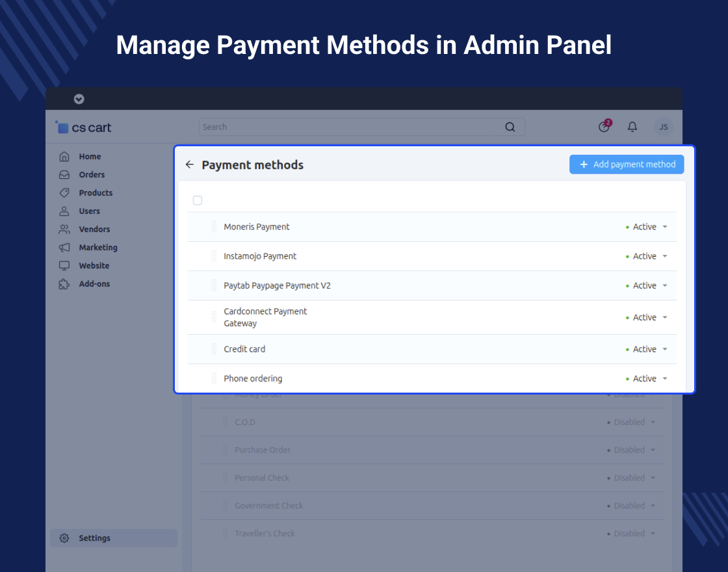Open the Moneris Payment method
Screen dimensions: 728x572
[256, 227]
